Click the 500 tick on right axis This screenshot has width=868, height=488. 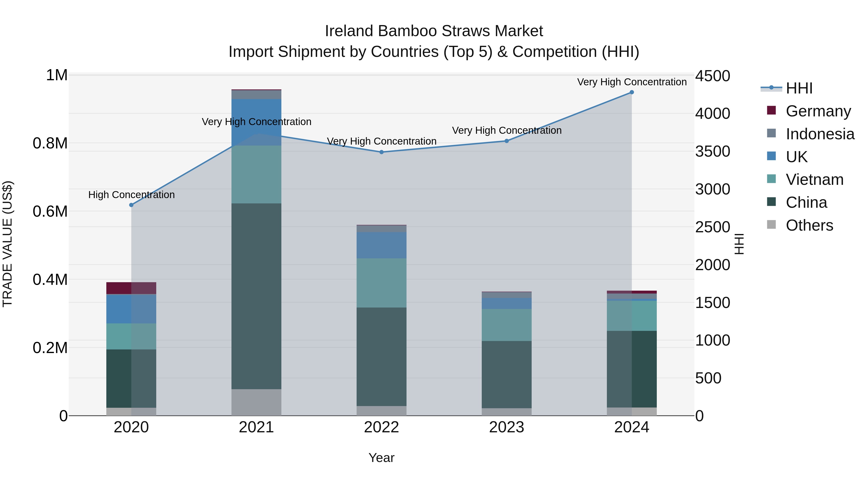point(708,378)
